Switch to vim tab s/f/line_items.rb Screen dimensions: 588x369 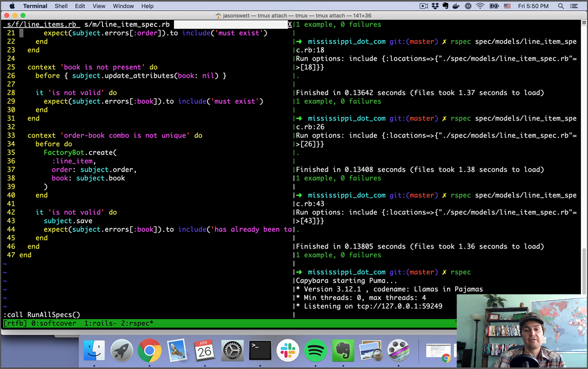pyautogui.click(x=42, y=24)
